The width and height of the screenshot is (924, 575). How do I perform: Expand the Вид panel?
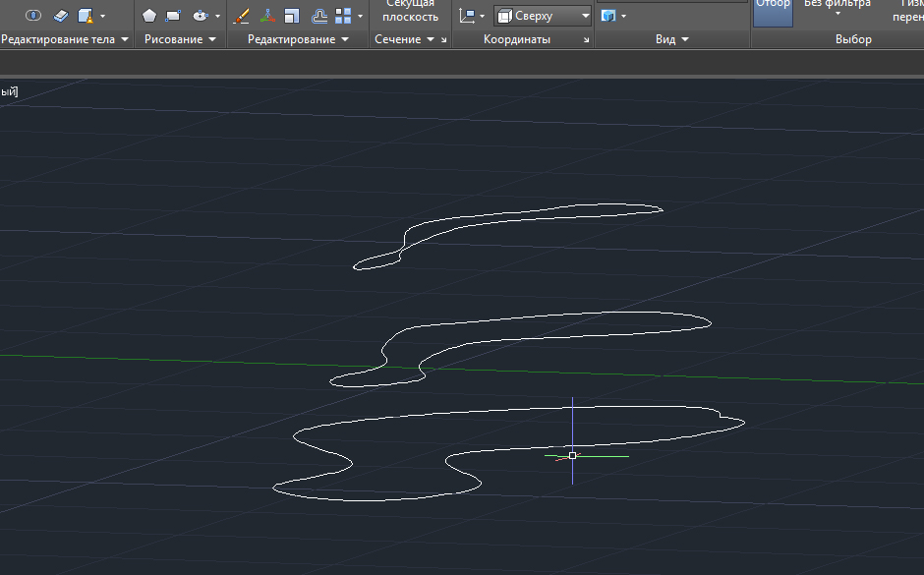point(671,39)
